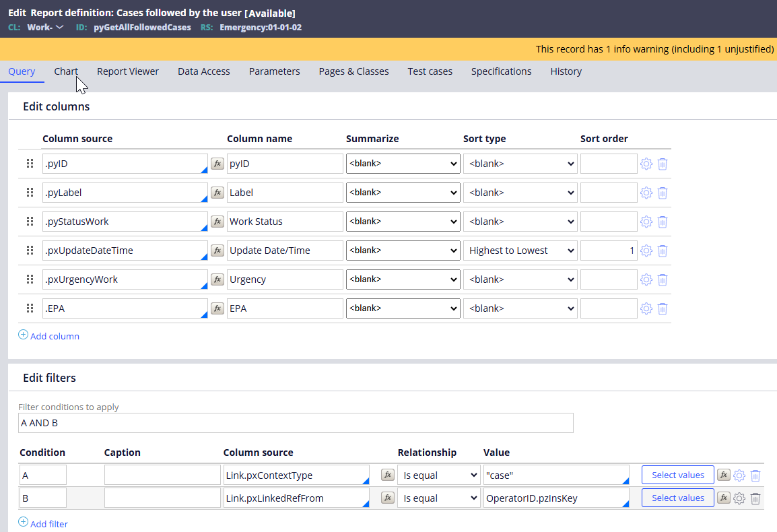Open value expression builder for filter A
The width and height of the screenshot is (777, 532).
click(x=724, y=475)
